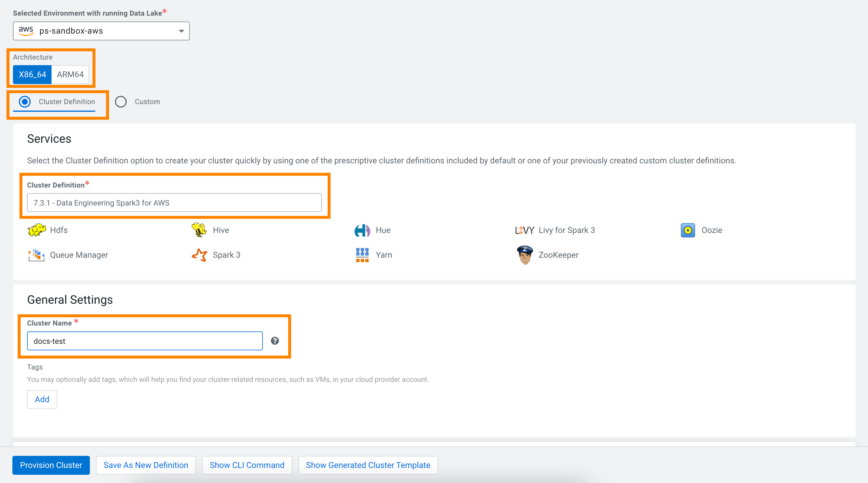Click the Yarn service icon
868x483 pixels.
[362, 255]
